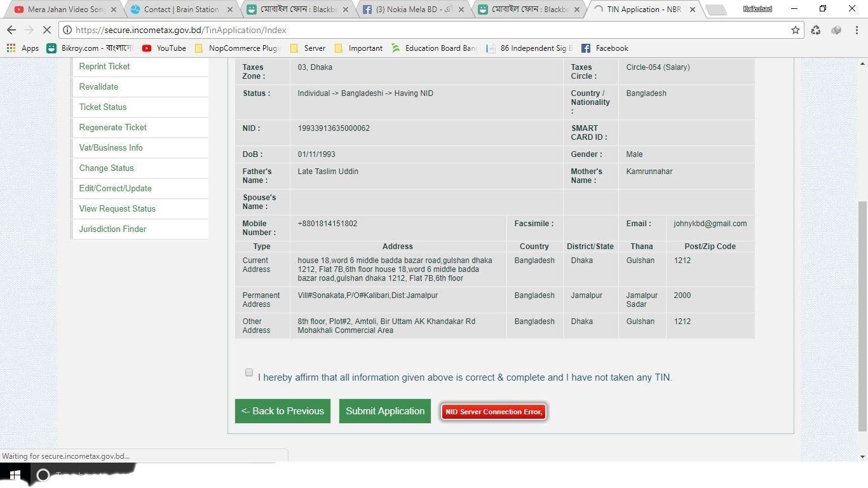
Task: Open the Important bookmarks folder
Action: pyautogui.click(x=358, y=48)
